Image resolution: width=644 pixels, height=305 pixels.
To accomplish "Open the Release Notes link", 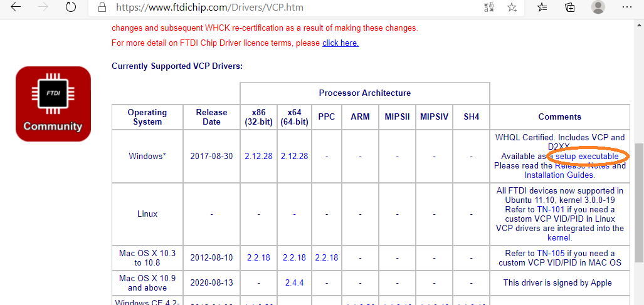I will click(x=583, y=165).
